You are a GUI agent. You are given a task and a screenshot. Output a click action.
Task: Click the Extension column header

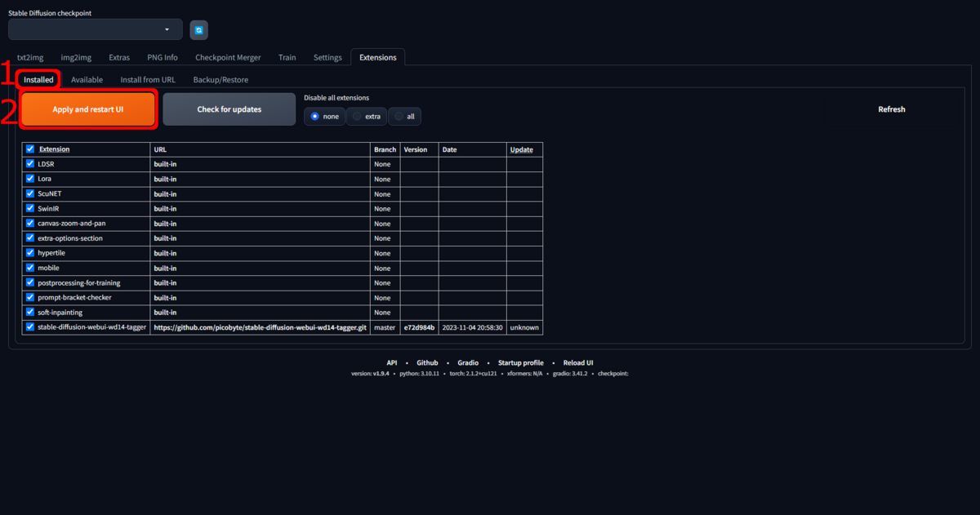tap(55, 149)
